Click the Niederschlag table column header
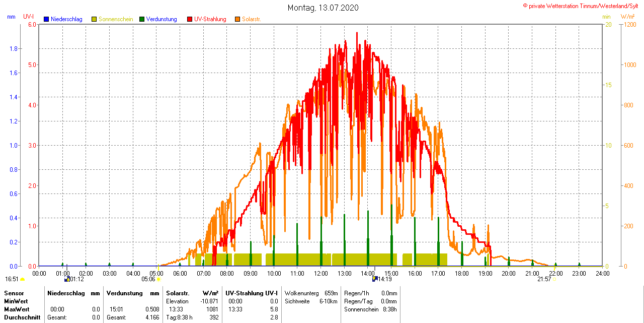Viewport: 644px width, 323px height. click(65, 293)
